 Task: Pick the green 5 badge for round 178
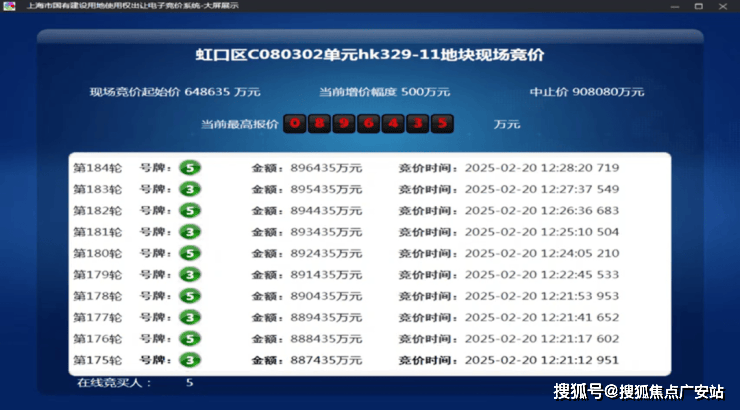(x=190, y=296)
